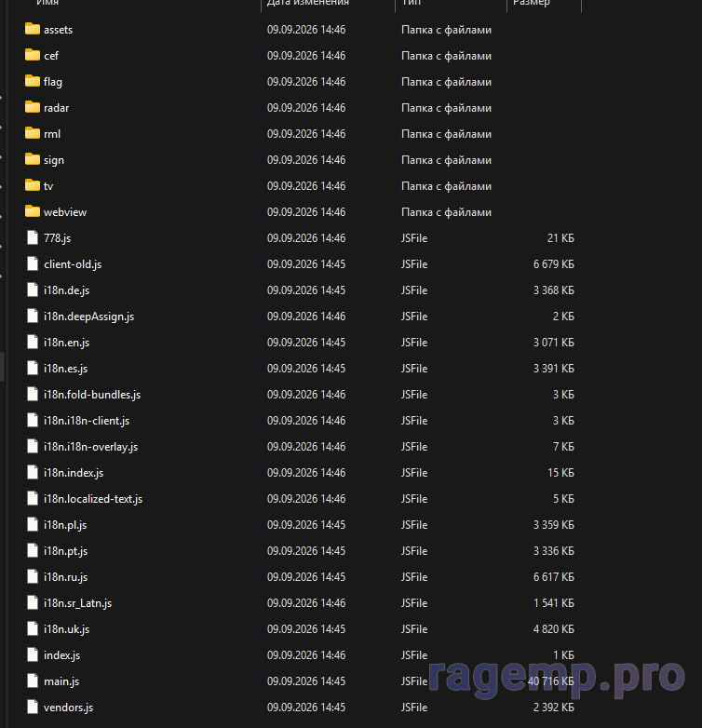This screenshot has width=702, height=728.
Task: Select file name i18n.uk.js
Action: [67, 629]
